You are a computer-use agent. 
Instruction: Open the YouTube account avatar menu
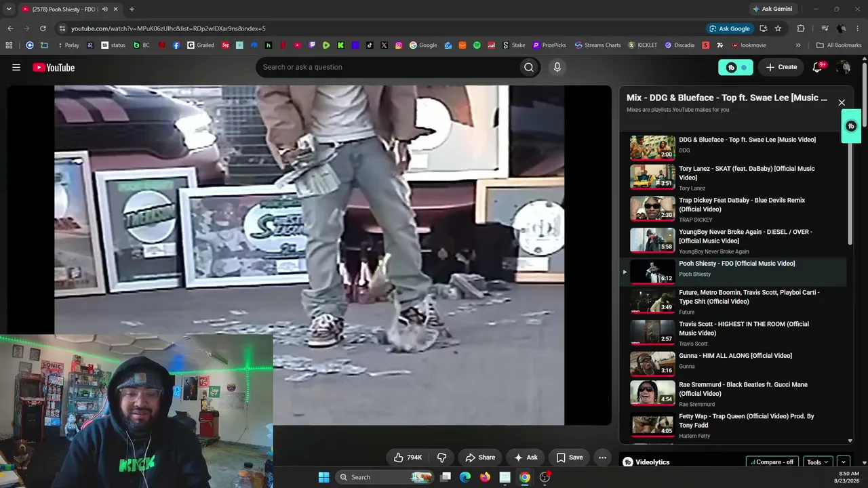(844, 67)
